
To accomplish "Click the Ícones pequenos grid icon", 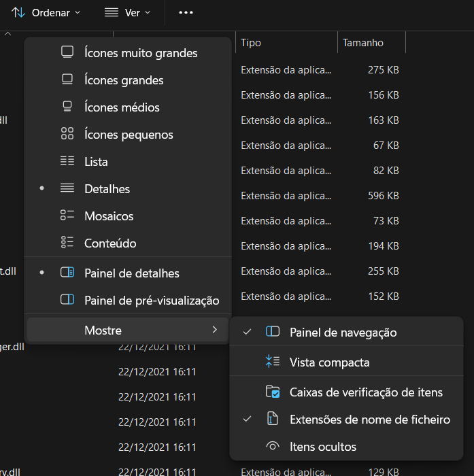I will pyautogui.click(x=67, y=133).
